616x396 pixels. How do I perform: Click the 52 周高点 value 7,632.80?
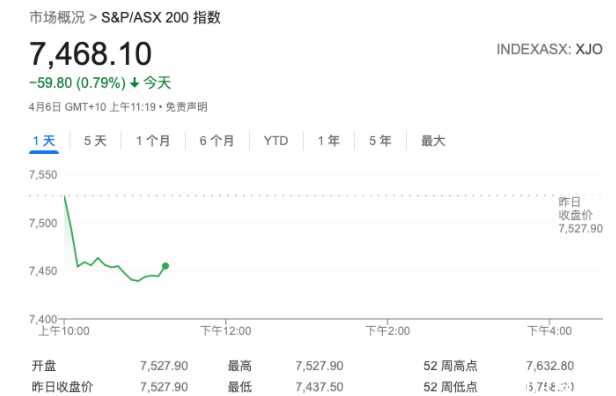pos(550,366)
